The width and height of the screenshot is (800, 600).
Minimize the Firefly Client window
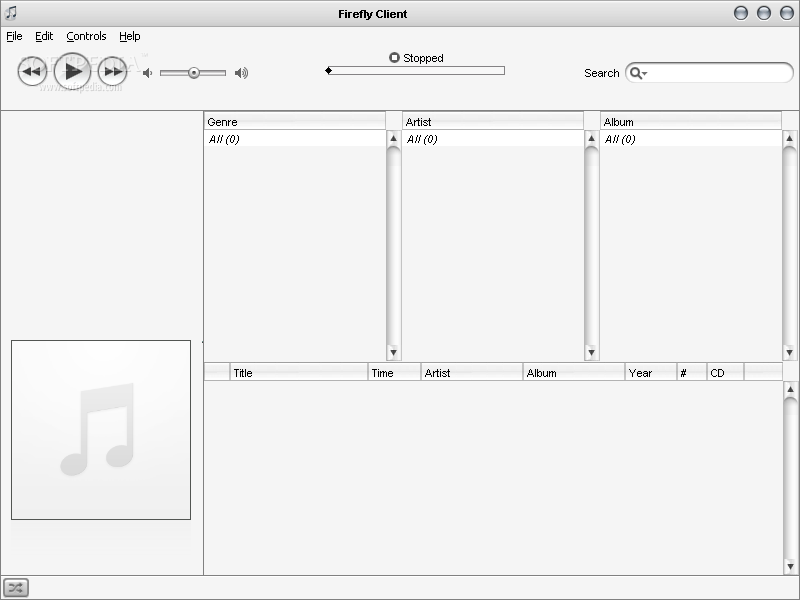[x=741, y=13]
